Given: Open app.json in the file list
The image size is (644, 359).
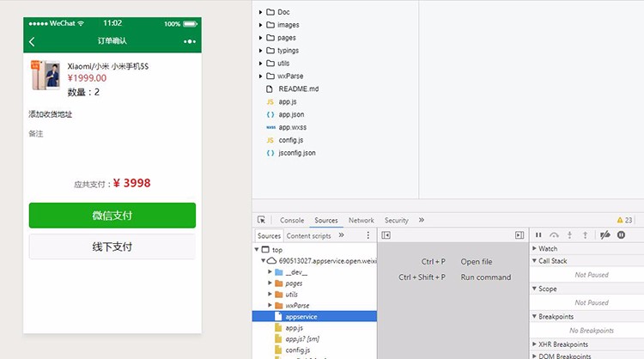Looking at the screenshot, I should coord(291,114).
